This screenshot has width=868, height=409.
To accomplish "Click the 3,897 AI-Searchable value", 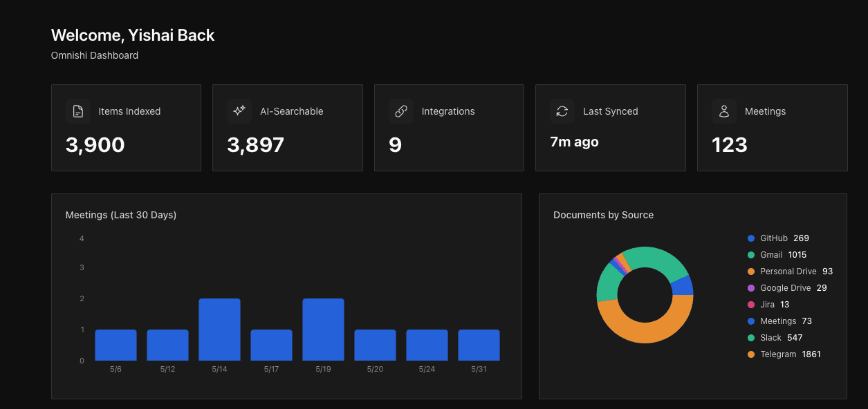I will click(x=256, y=145).
